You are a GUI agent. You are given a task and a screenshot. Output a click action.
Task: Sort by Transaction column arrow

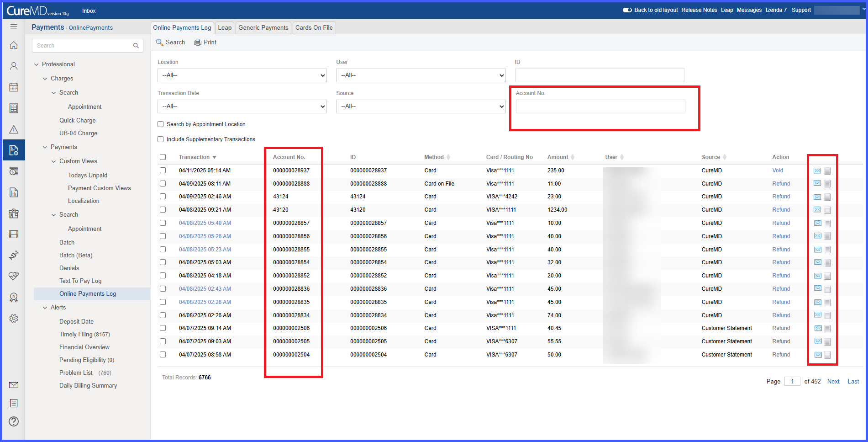pos(214,157)
